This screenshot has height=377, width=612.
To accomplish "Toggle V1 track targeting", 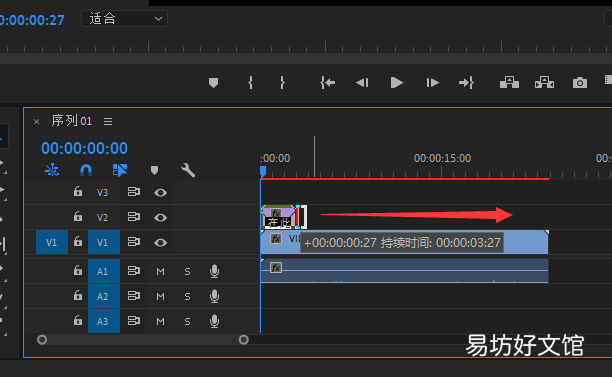I will point(104,242).
